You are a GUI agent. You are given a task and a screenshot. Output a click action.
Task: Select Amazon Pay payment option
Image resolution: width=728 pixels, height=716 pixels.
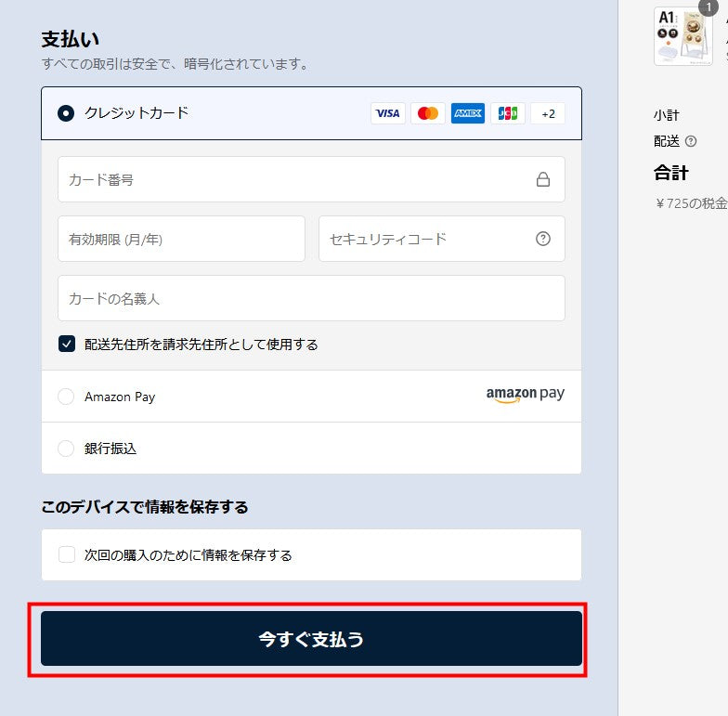pyautogui.click(x=66, y=397)
